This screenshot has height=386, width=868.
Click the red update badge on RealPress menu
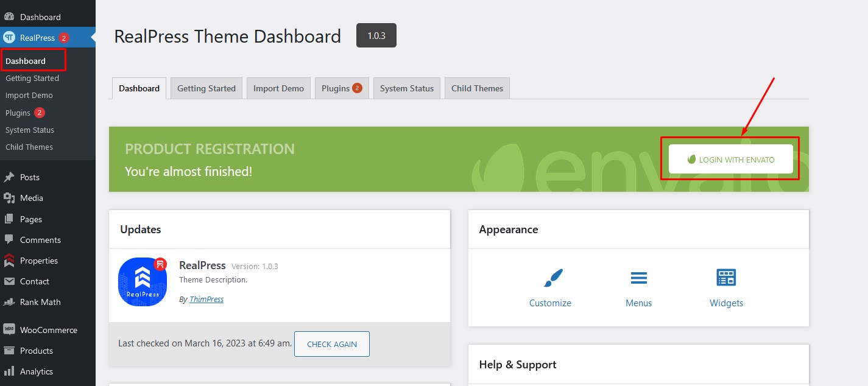coord(64,38)
